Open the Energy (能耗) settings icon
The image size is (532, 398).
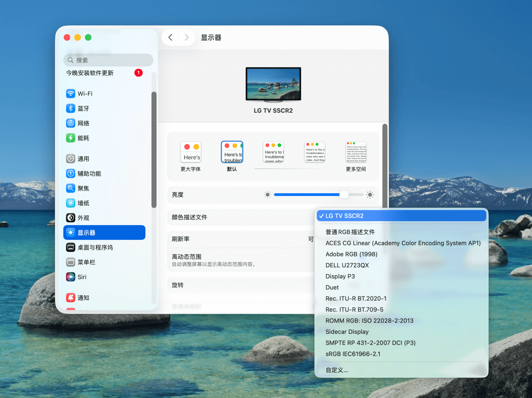70,138
